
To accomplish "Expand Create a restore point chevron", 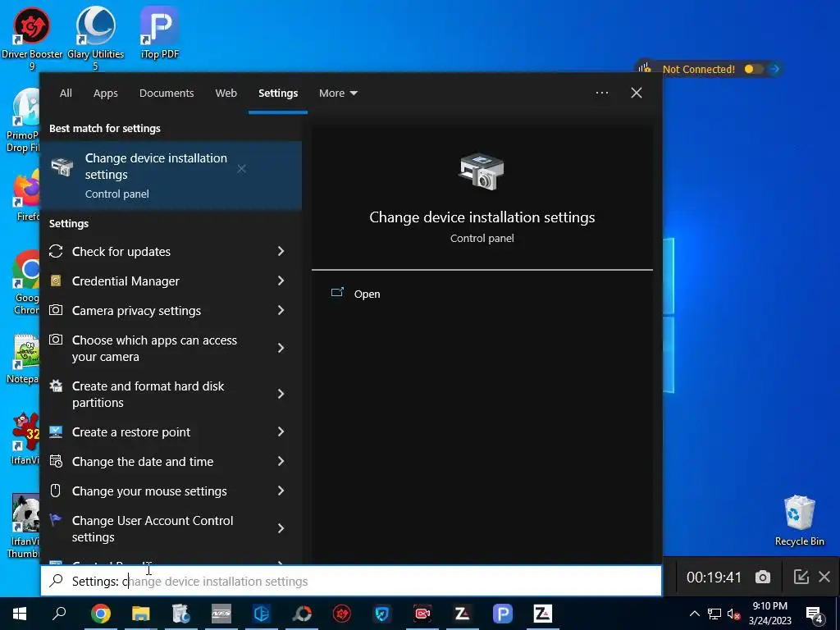I will point(281,431).
